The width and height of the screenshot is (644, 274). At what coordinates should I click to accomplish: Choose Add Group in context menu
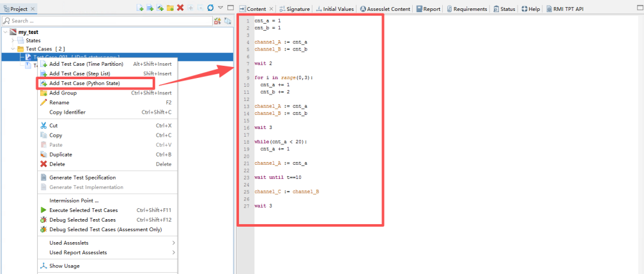(x=107, y=93)
